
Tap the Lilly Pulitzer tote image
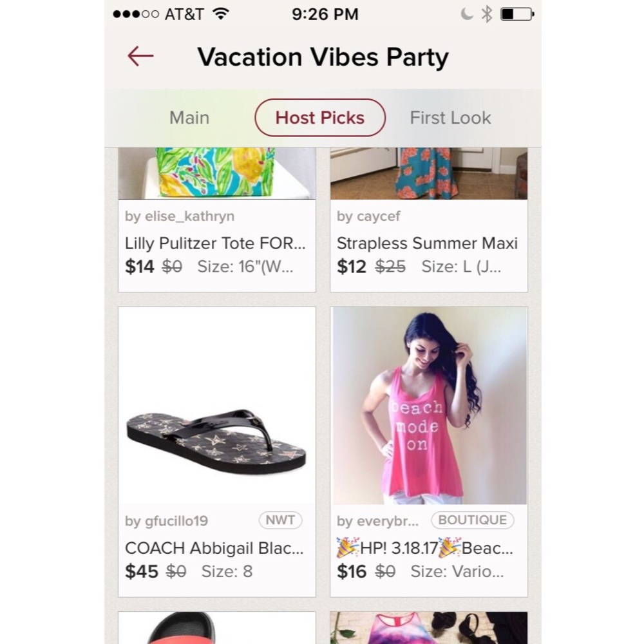217,173
